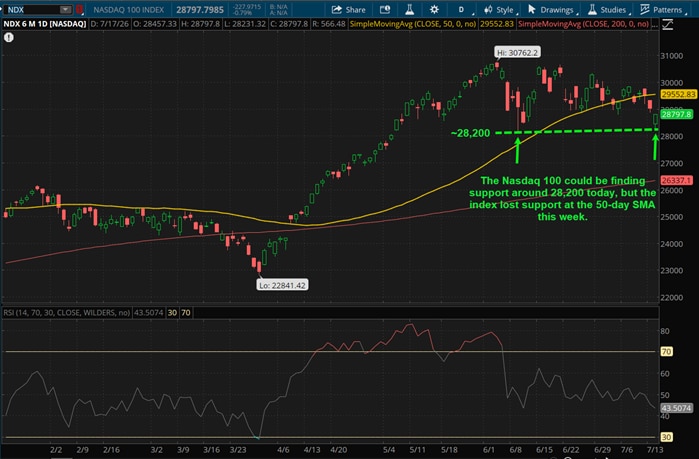The width and height of the screenshot is (699, 459).
Task: Click the O: 28457.33 open value
Action: [155, 24]
